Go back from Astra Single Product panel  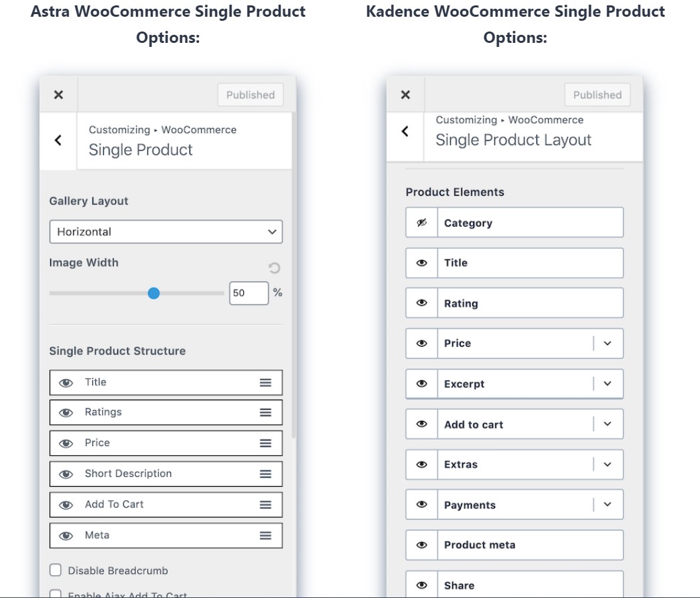[58, 140]
